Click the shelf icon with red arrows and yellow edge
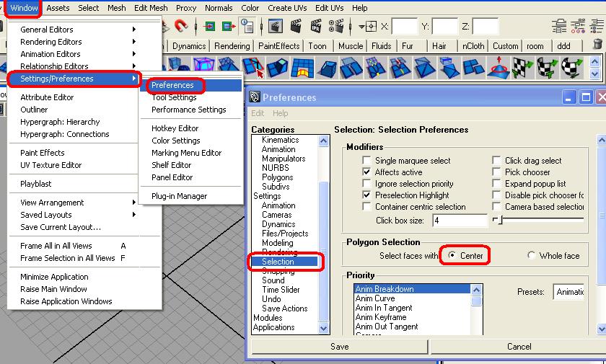The width and height of the screenshot is (606, 364). pyautogui.click(x=400, y=67)
